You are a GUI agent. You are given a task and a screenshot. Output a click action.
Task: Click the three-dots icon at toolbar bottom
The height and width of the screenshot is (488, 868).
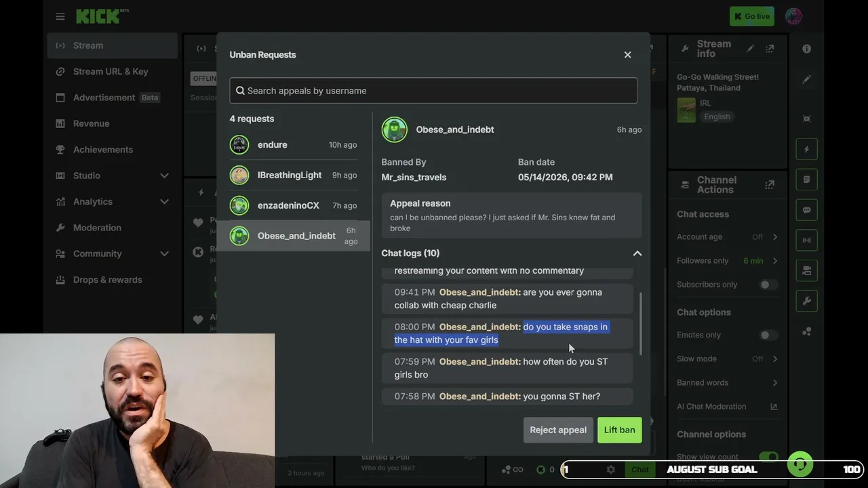[806, 331]
